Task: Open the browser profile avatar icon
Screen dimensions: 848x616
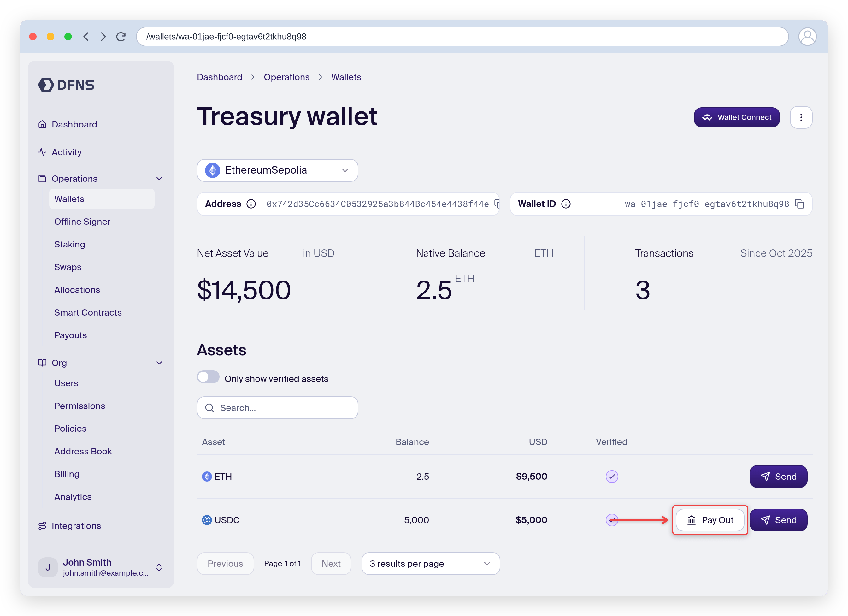Action: click(807, 37)
